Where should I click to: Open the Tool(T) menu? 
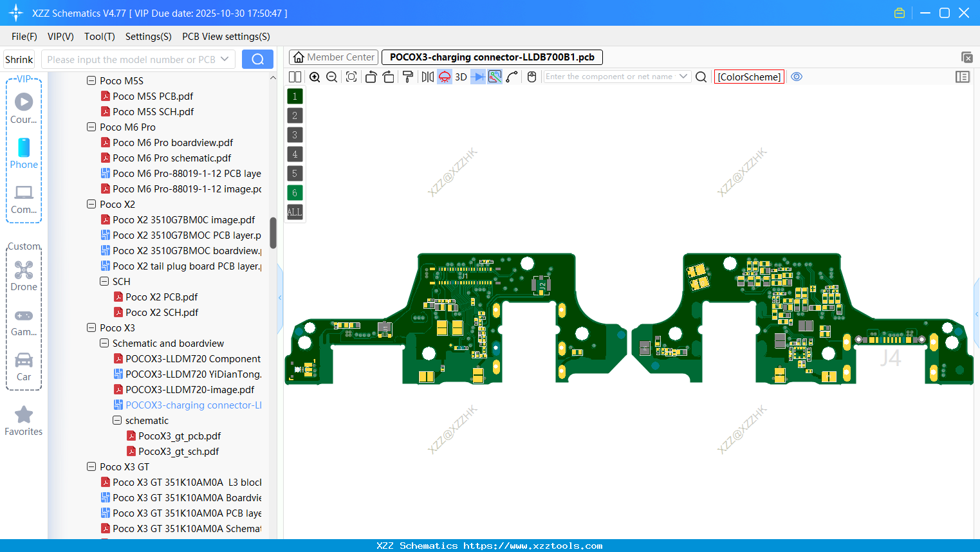click(100, 37)
